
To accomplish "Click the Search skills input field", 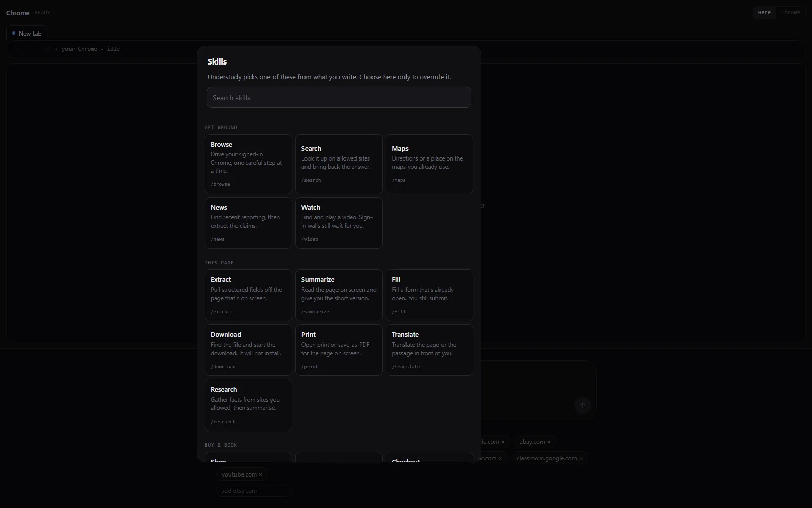I will pyautogui.click(x=339, y=98).
